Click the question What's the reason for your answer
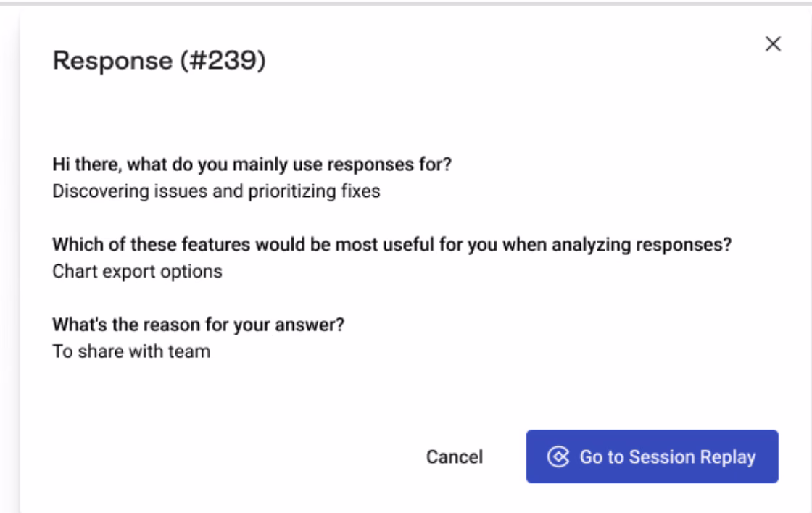812x513 pixels. pyautogui.click(x=199, y=325)
